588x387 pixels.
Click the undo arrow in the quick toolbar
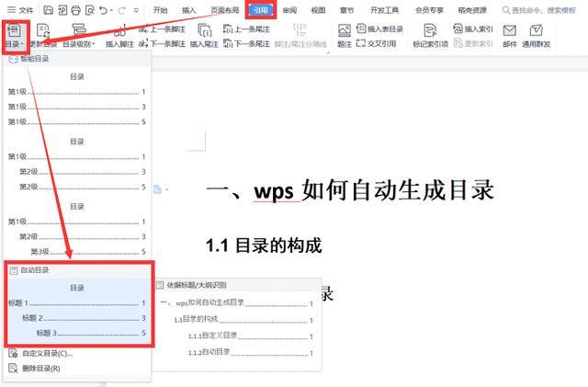click(103, 10)
